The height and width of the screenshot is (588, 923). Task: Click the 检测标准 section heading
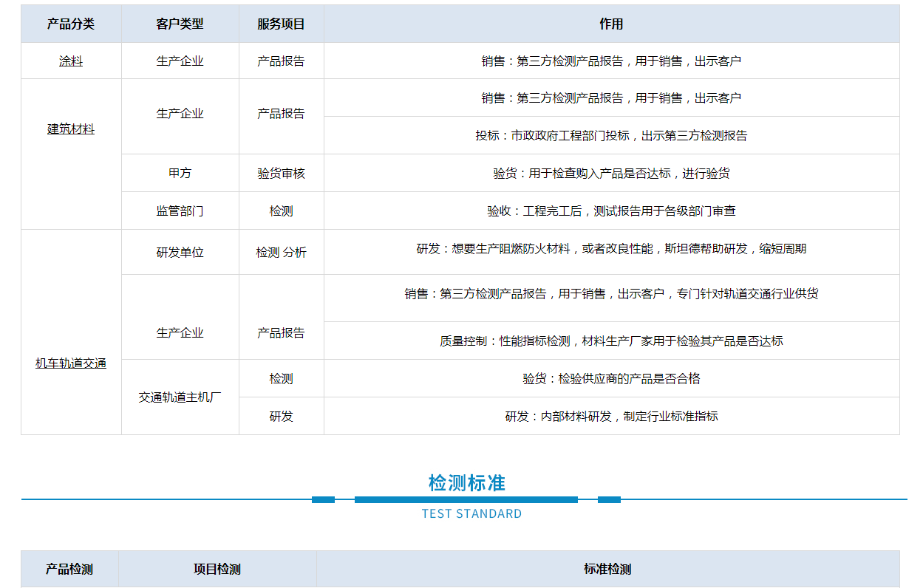coord(466,483)
